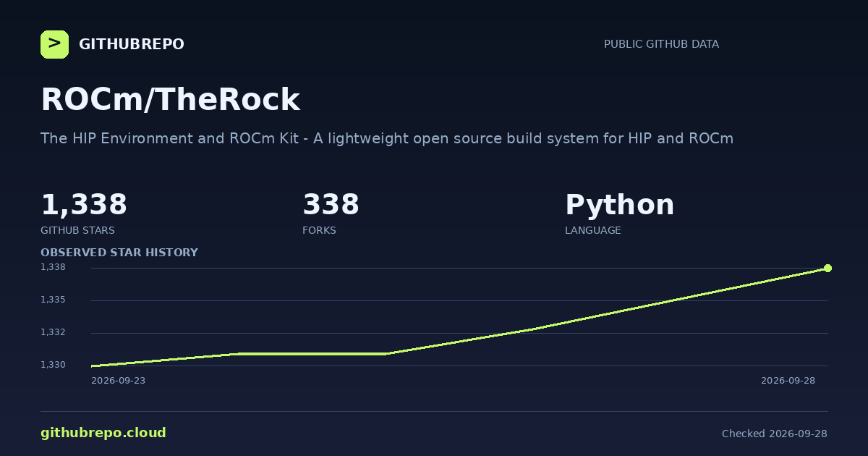Click the OBSERVED STAR HISTORY heading
868x456 pixels.
coord(119,253)
